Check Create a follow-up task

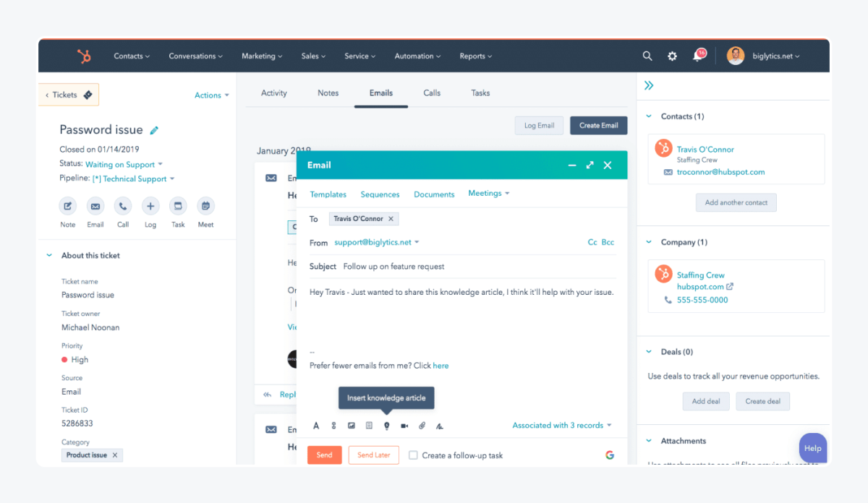pyautogui.click(x=413, y=455)
